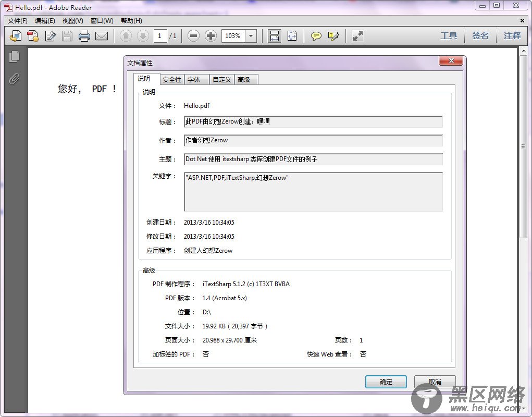Zoom out with minus button

tap(193, 35)
